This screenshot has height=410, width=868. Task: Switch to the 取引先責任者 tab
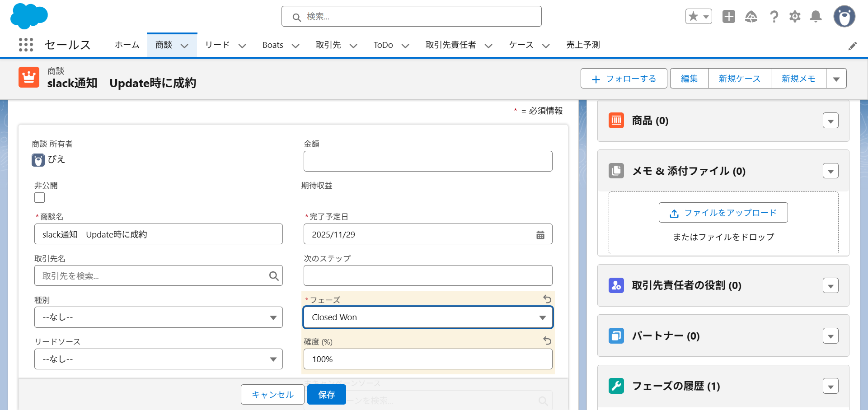point(450,45)
